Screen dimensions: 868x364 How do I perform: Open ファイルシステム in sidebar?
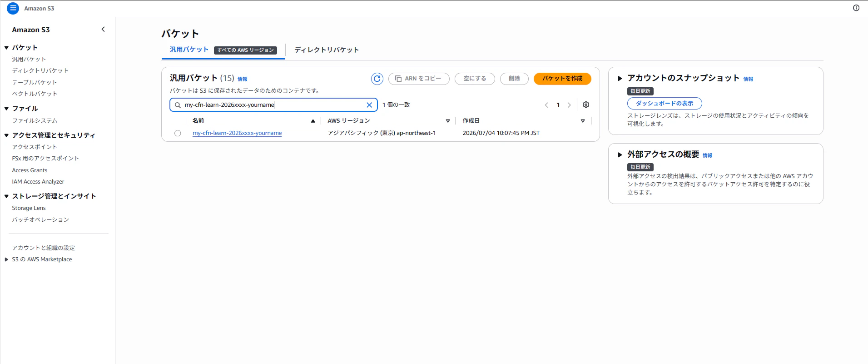(x=35, y=120)
